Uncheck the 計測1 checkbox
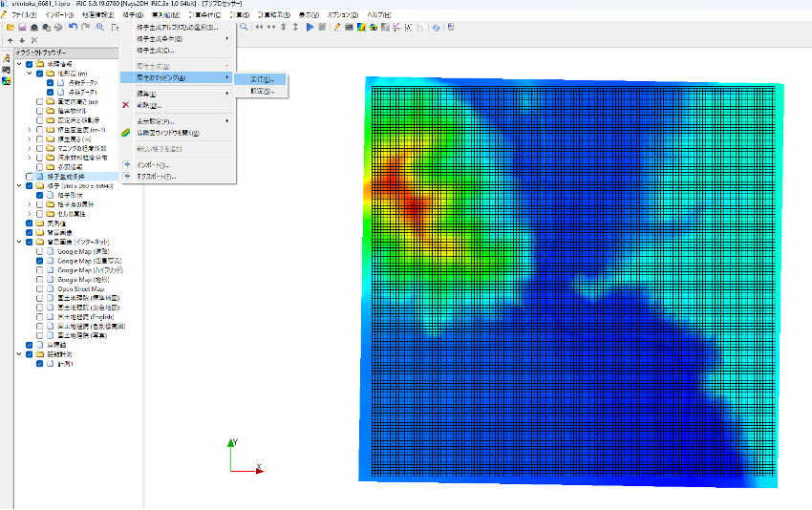The width and height of the screenshot is (812, 510). 40,364
